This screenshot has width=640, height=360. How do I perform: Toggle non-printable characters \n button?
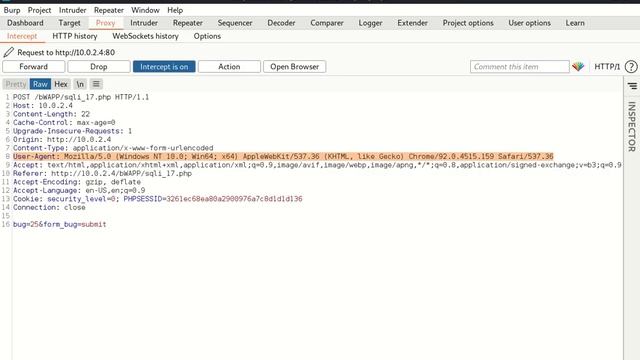80,84
